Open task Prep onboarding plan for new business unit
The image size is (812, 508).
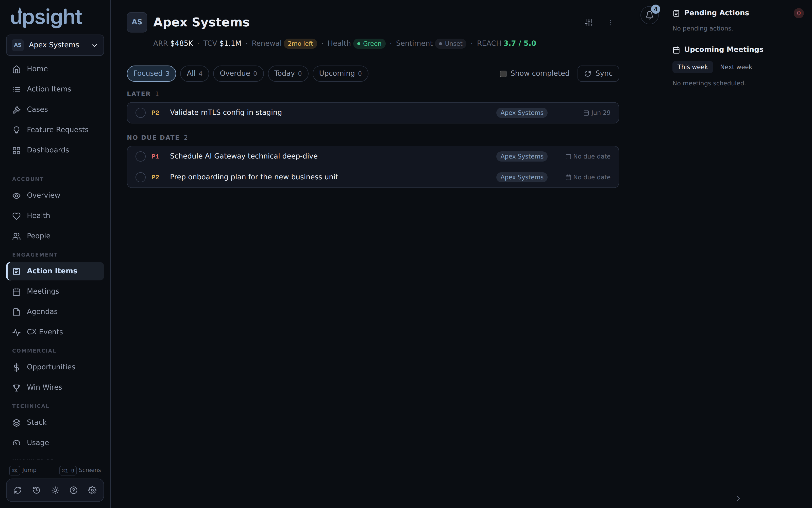coord(254,177)
